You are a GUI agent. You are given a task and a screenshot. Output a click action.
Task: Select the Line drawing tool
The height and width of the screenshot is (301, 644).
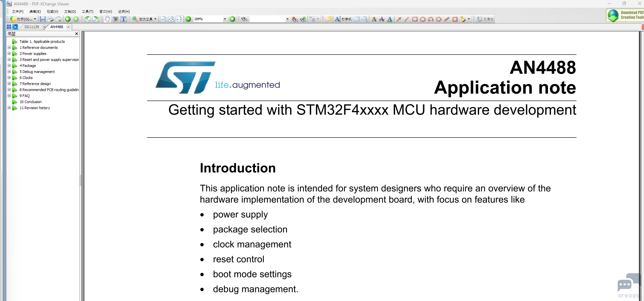pos(406,19)
